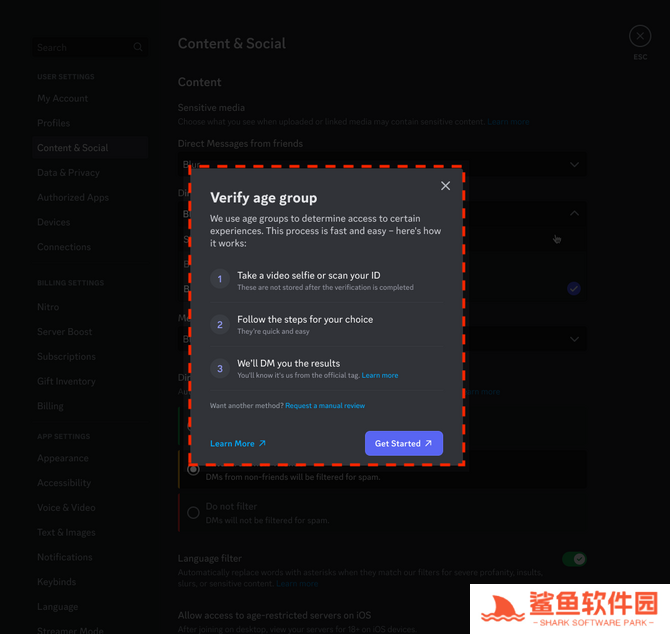Expand the Direct Messages from friends dropdown

pos(574,164)
